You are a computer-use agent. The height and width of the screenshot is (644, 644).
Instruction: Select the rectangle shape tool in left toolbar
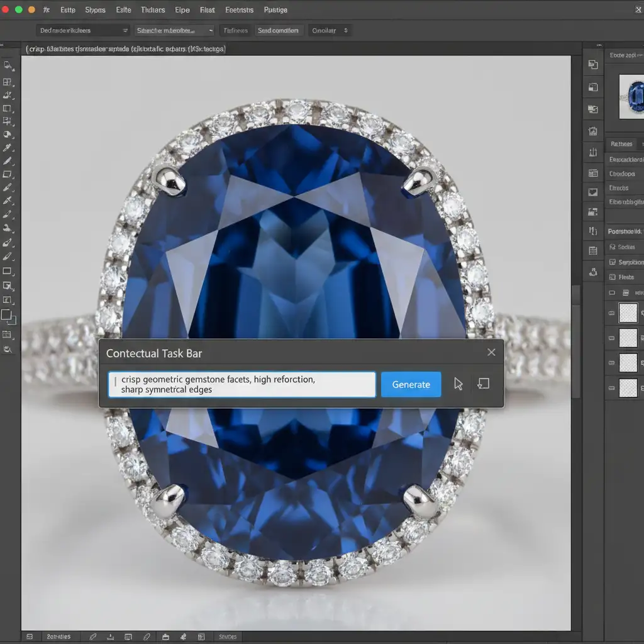(8, 271)
